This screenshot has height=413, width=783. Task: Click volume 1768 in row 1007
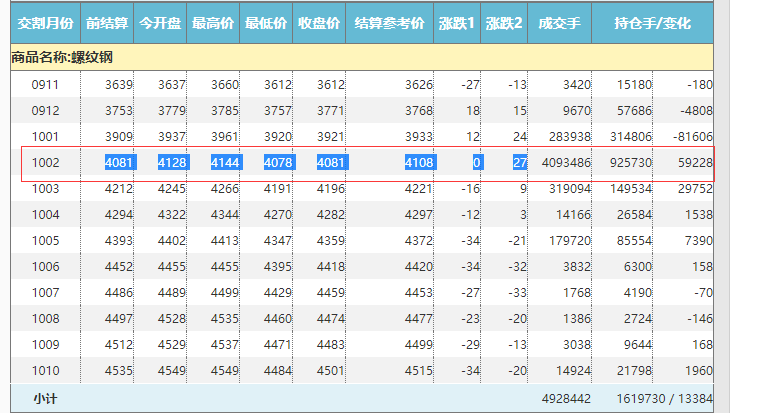pos(577,293)
